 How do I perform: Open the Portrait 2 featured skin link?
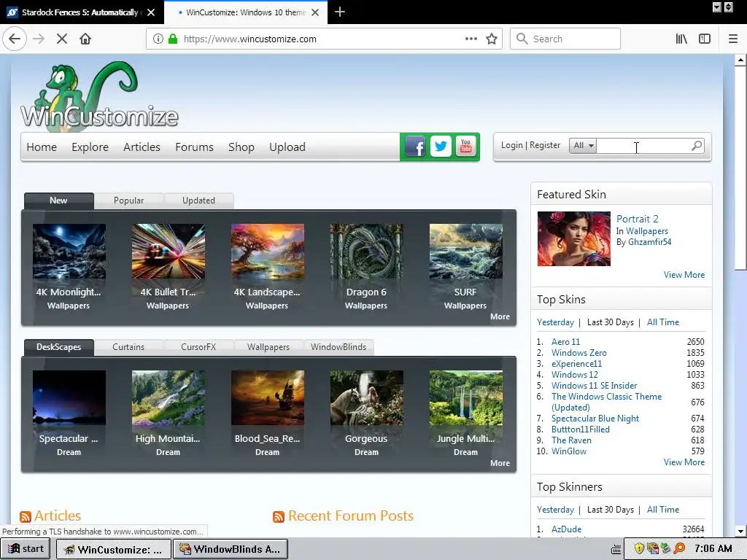(x=638, y=219)
